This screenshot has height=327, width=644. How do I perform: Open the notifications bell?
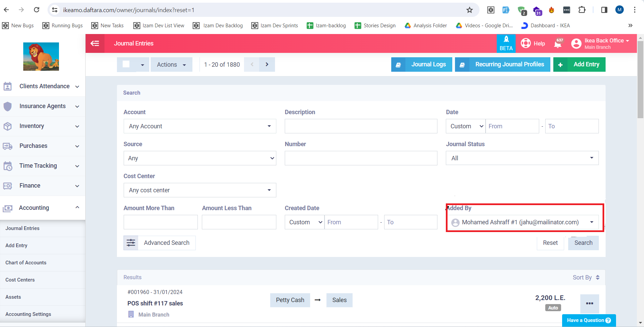click(x=558, y=43)
